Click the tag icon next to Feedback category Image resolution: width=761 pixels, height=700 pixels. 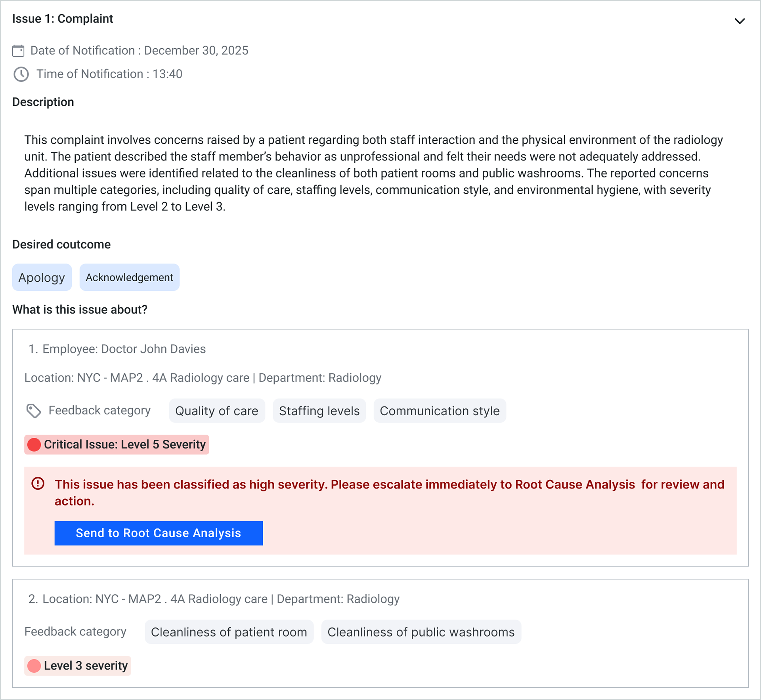click(x=34, y=411)
